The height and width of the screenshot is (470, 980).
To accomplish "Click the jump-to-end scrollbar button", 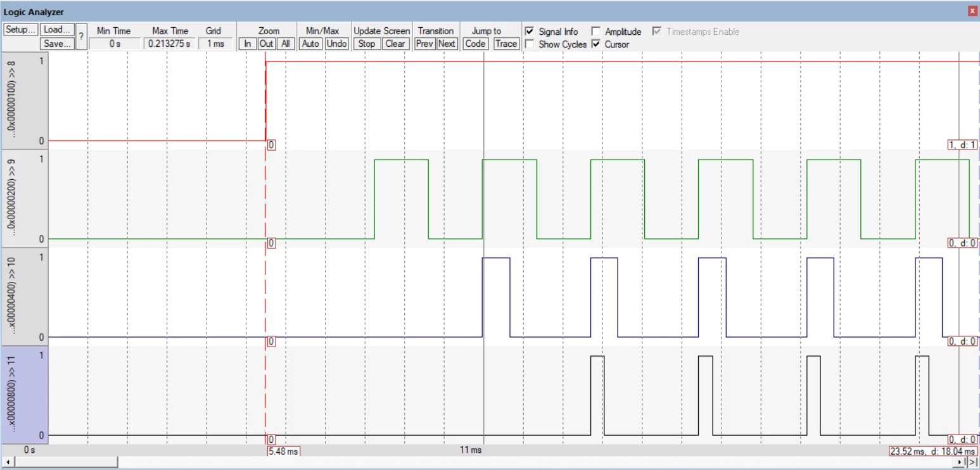I will 973,462.
